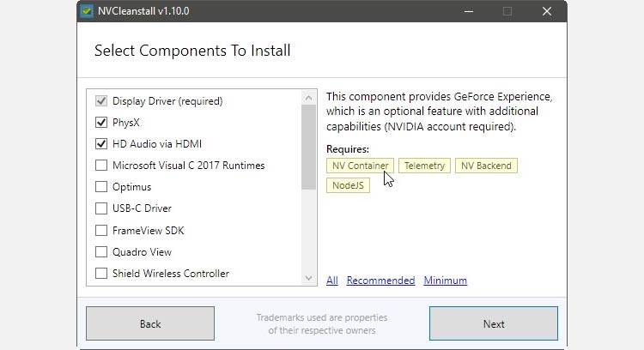Enable FrameView SDK component

[101, 231]
